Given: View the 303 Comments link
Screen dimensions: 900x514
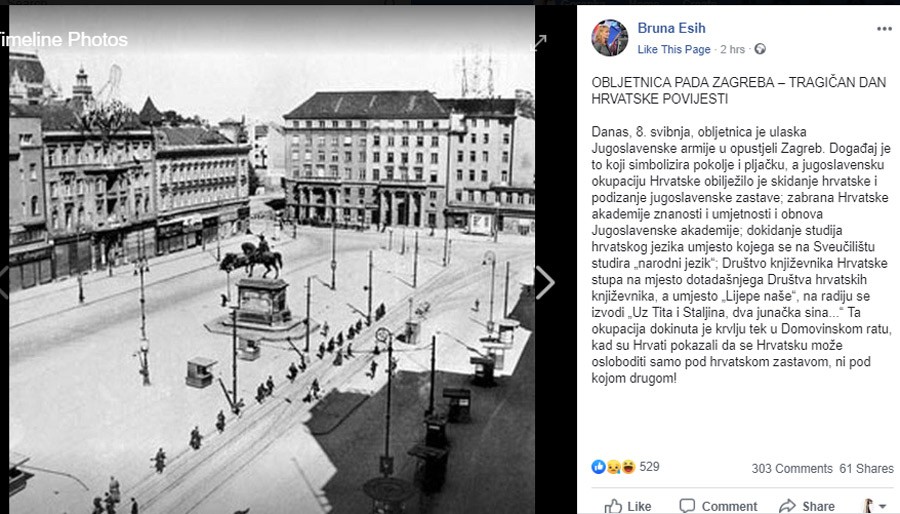Looking at the screenshot, I should [x=792, y=469].
